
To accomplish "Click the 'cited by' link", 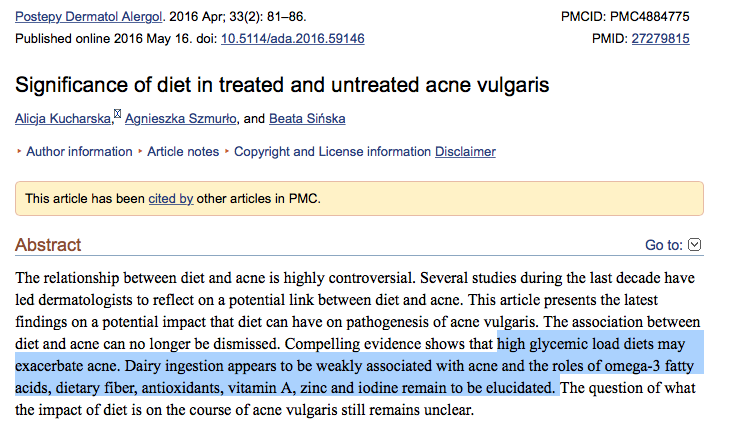I will click(x=170, y=198).
